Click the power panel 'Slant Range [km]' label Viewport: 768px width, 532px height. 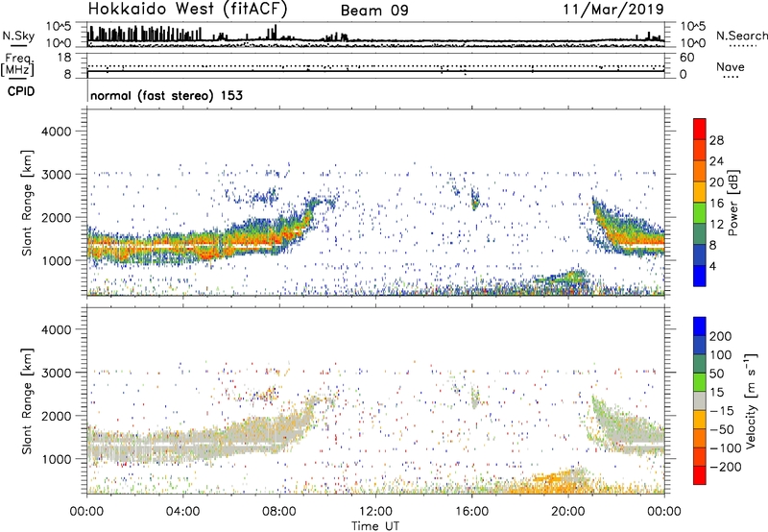click(27, 203)
